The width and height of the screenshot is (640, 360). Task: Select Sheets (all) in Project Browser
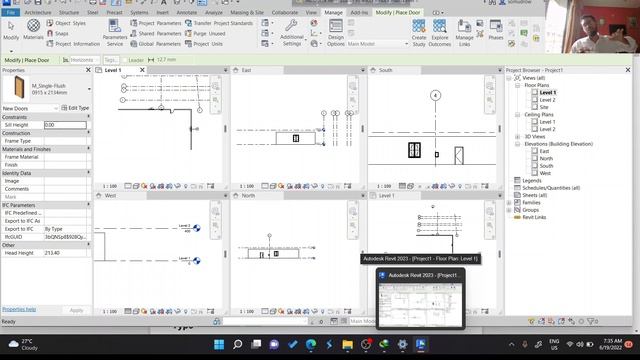tap(534, 196)
